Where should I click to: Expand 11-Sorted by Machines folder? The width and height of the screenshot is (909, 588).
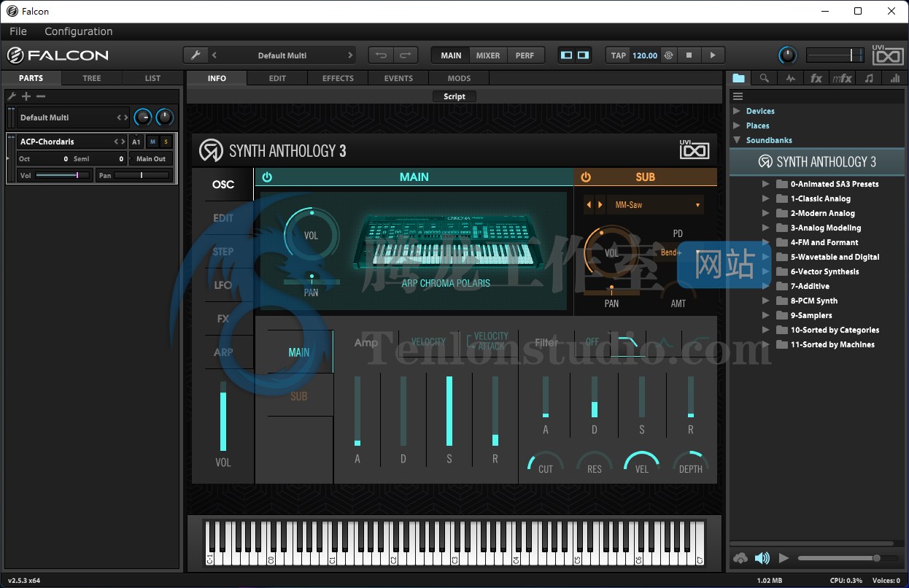(x=766, y=344)
